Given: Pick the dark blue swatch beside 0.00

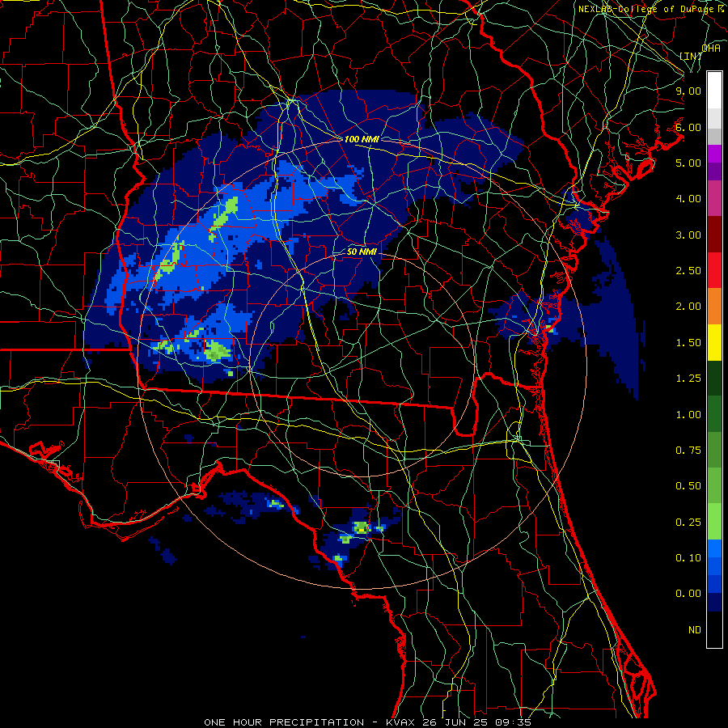Looking at the screenshot, I should pyautogui.click(x=714, y=603).
